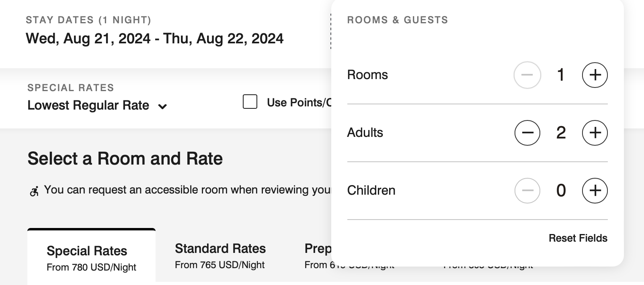Click the chevron beside Lowest Regular Rate

click(x=162, y=106)
